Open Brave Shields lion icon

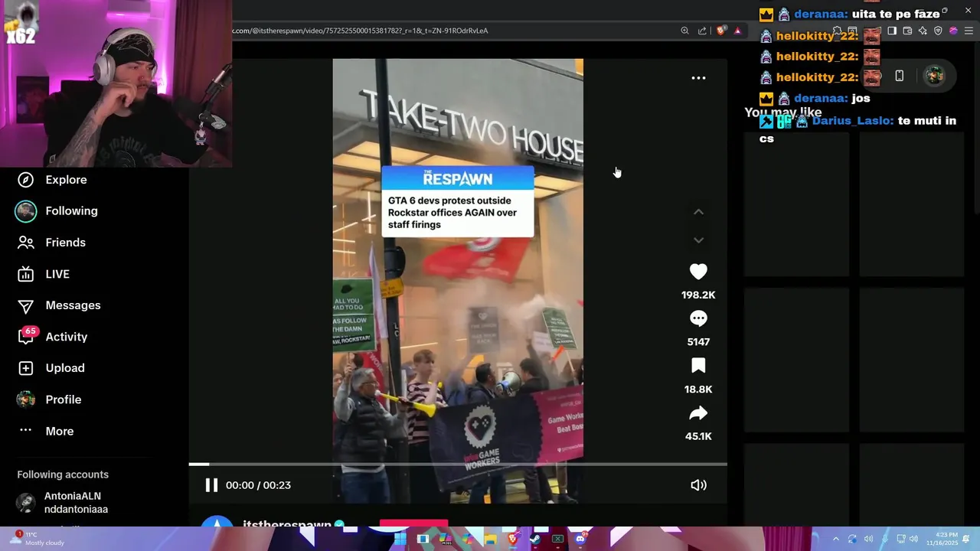[721, 31]
